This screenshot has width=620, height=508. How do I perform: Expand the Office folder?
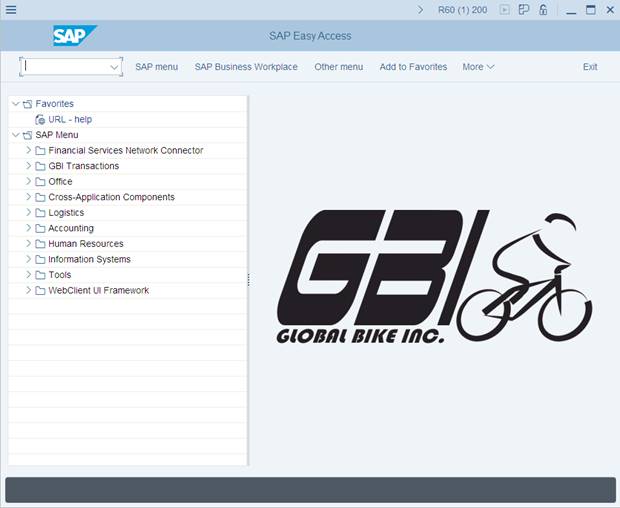(x=28, y=181)
